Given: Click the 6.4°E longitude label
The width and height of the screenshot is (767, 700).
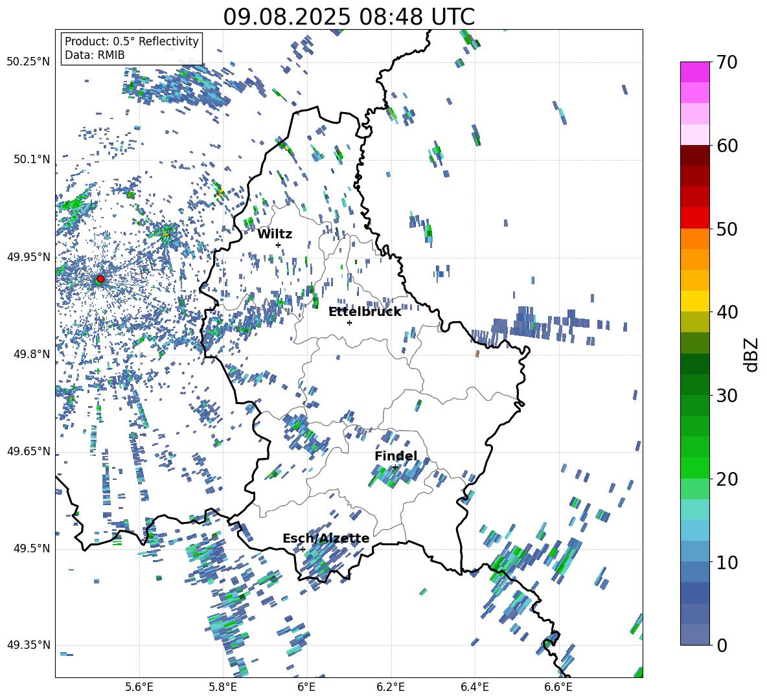Looking at the screenshot, I should click(474, 687).
